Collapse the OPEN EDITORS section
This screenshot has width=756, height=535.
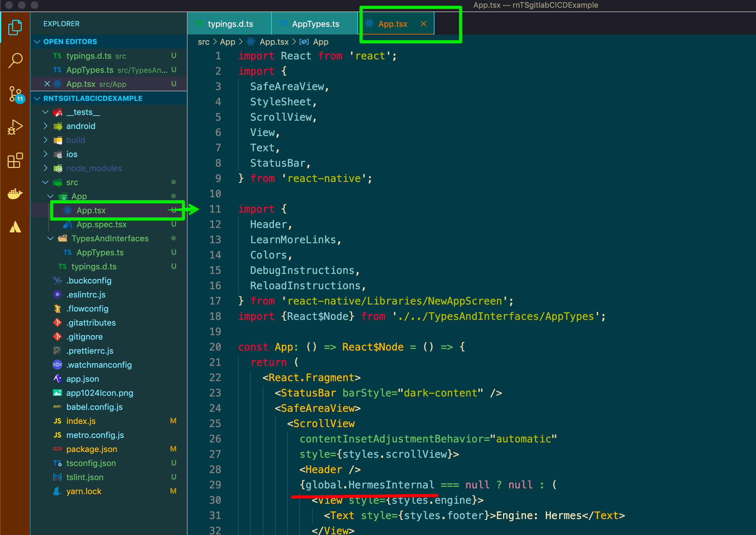coord(37,41)
